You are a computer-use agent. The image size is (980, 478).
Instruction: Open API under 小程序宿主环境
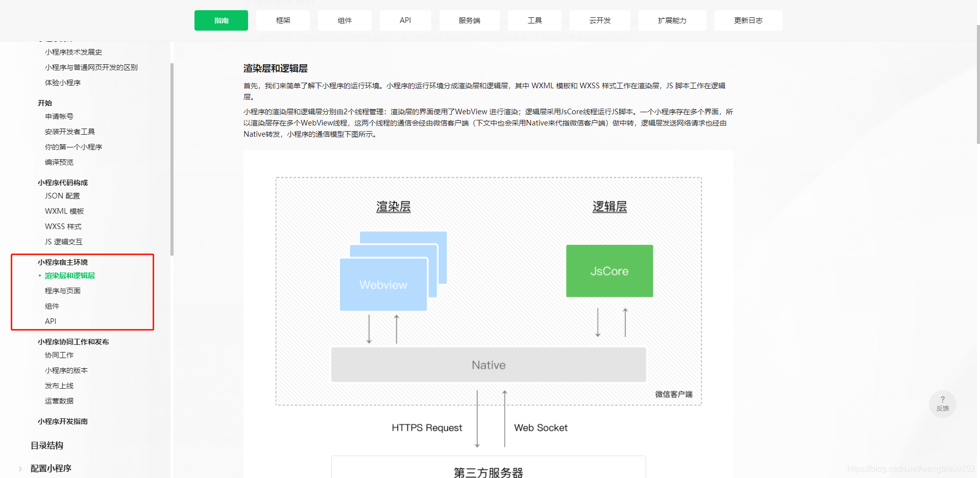51,321
